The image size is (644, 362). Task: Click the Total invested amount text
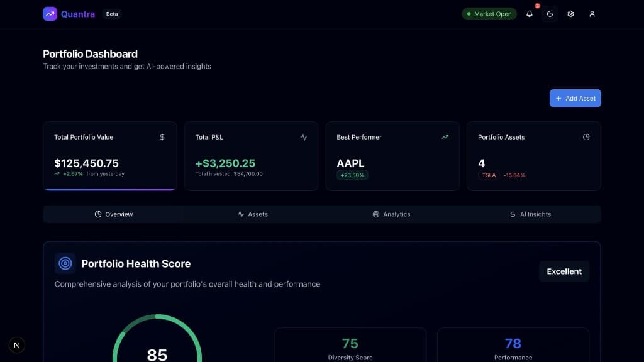tap(229, 174)
